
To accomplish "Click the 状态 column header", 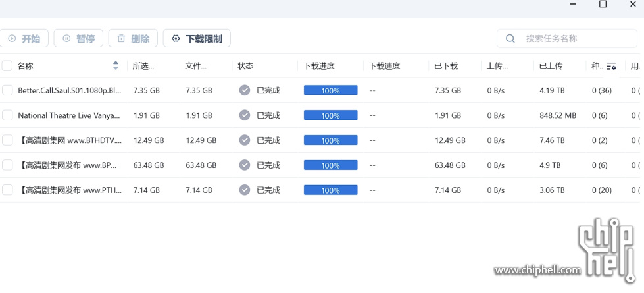I will tap(245, 66).
